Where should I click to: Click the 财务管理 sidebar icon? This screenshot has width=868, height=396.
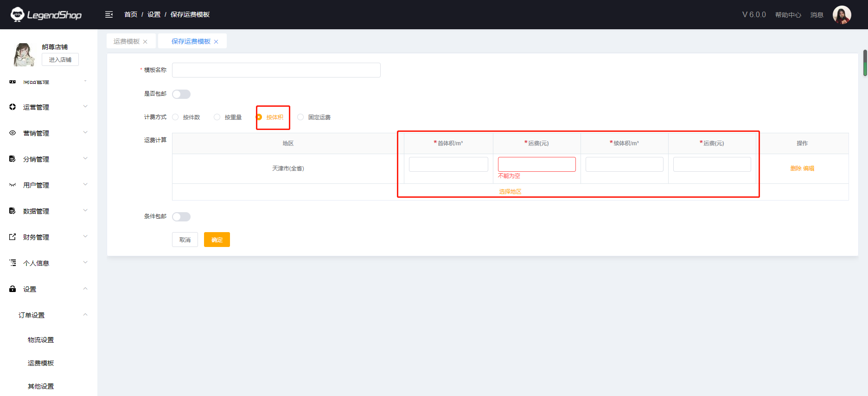(x=13, y=237)
